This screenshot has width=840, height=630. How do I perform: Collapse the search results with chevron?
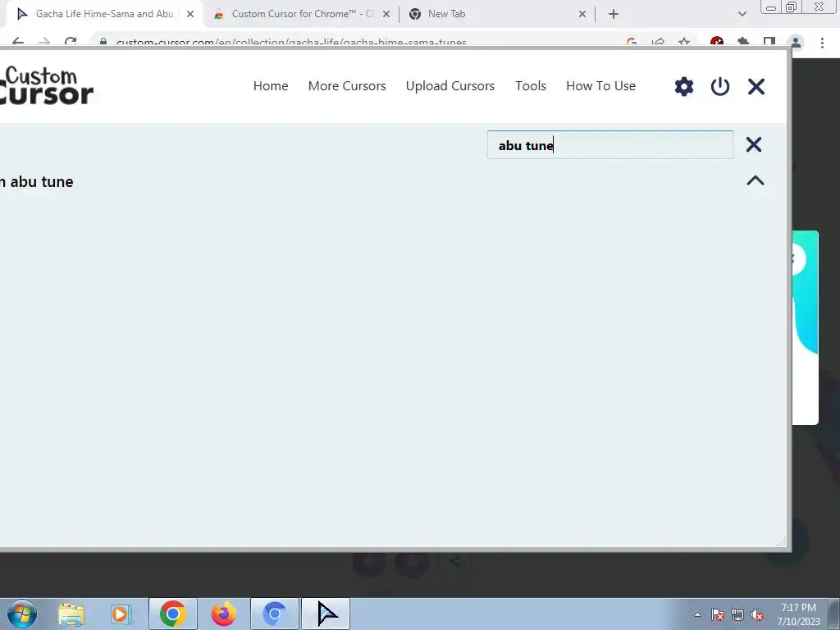click(x=756, y=180)
